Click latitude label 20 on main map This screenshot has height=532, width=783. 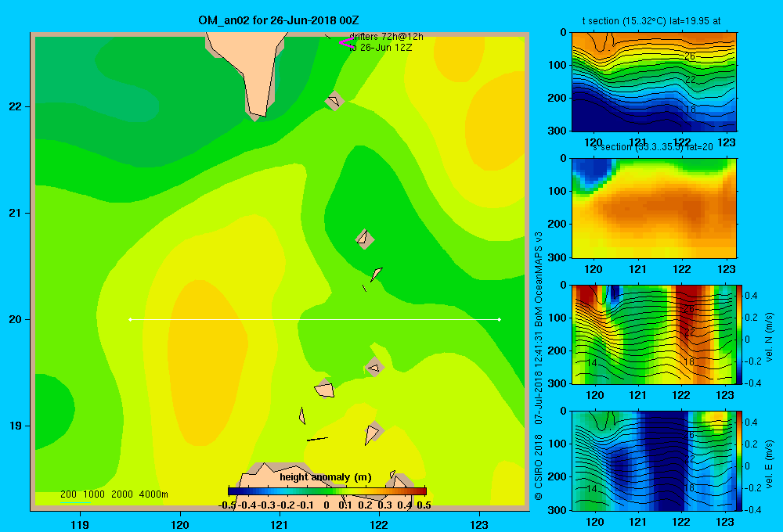(16, 319)
